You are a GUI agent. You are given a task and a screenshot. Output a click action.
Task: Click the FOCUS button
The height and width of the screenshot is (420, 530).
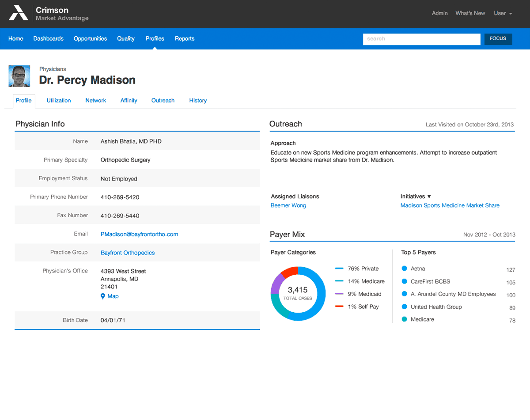tap(498, 39)
